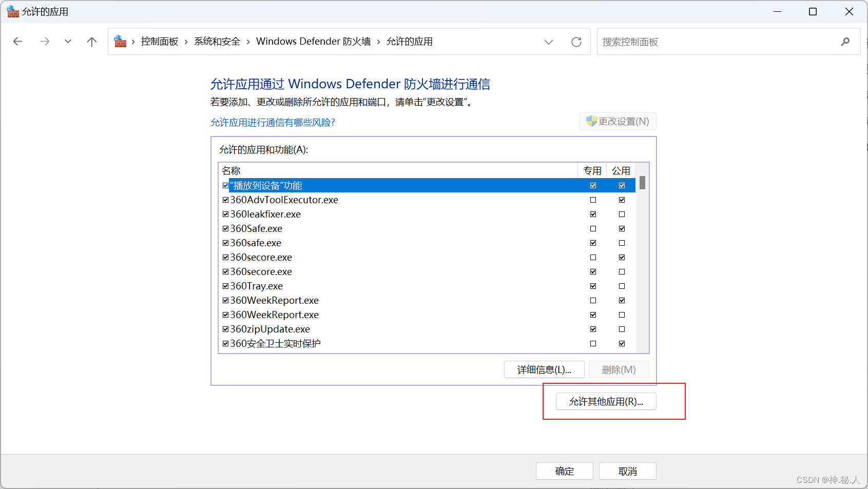The image size is (868, 489).
Task: Select the 360Tray.exe row
Action: (x=427, y=286)
